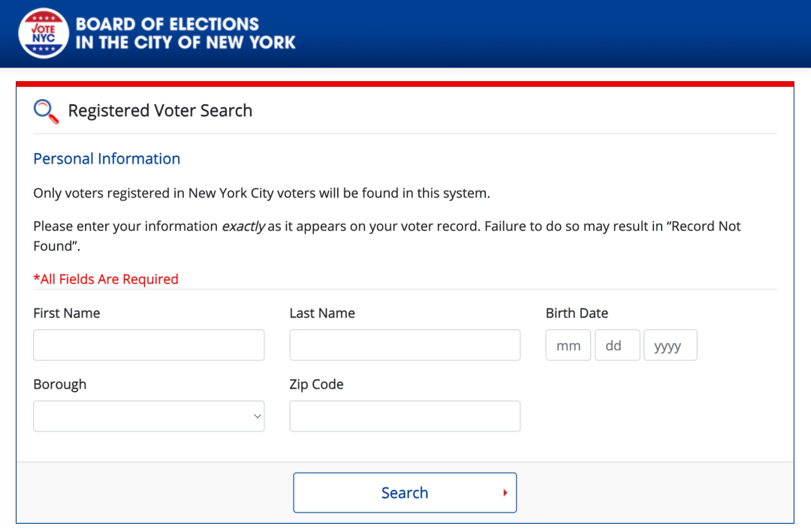The height and width of the screenshot is (532, 811).
Task: Click the red arrow on Search button
Action: point(505,493)
